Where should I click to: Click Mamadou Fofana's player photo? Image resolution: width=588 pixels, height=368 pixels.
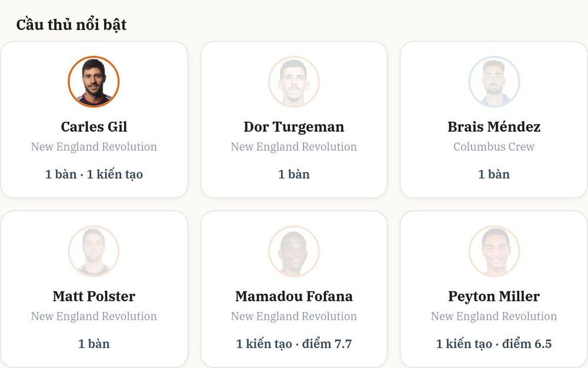293,251
